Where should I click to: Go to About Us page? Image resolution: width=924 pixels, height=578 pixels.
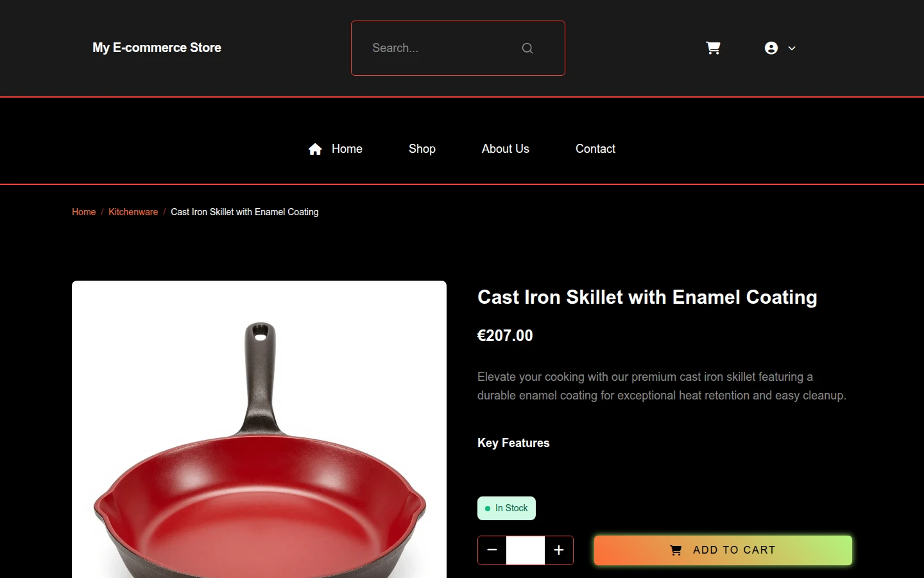coord(506,149)
